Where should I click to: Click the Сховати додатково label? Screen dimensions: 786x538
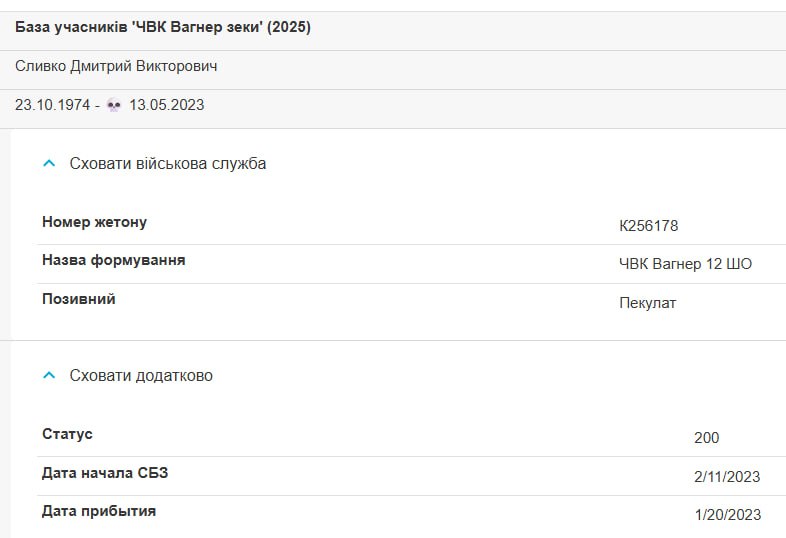(141, 375)
